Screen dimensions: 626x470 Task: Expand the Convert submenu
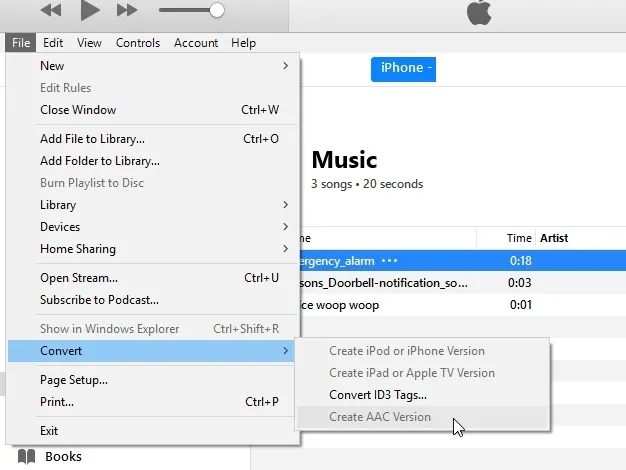tap(151, 351)
